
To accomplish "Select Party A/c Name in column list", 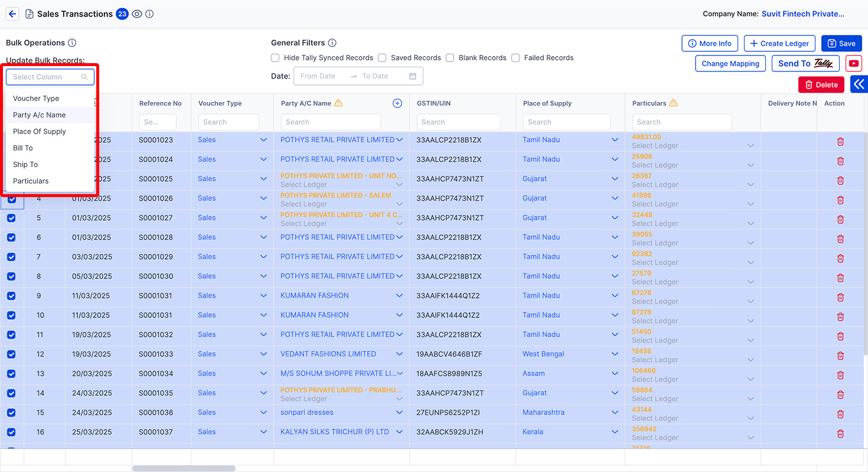I will point(50,115).
